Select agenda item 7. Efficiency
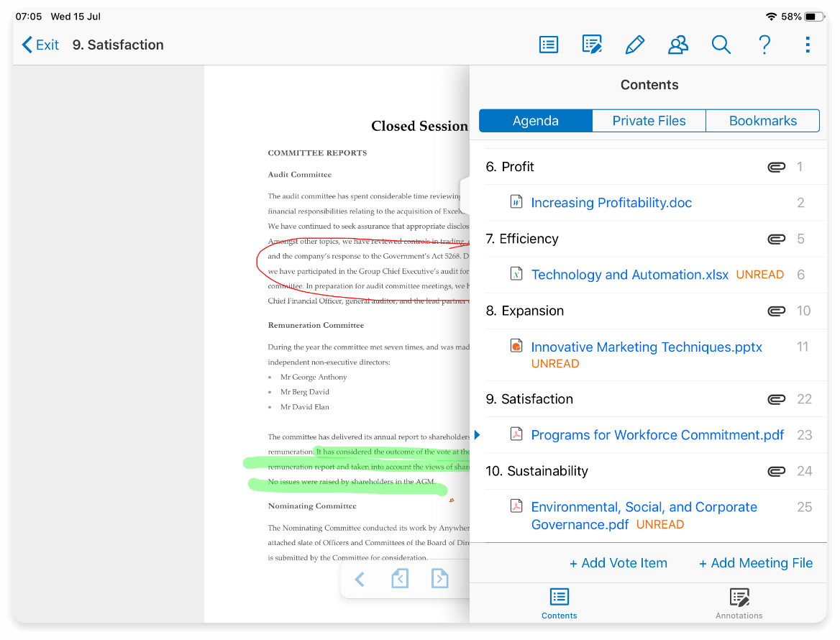840x640 pixels. coord(649,239)
